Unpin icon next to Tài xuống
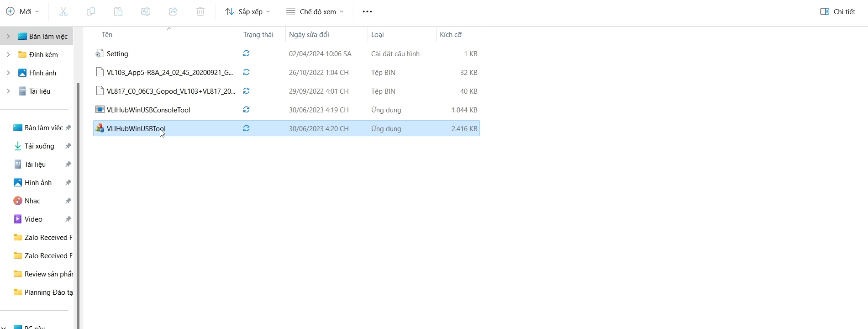 pos(68,146)
